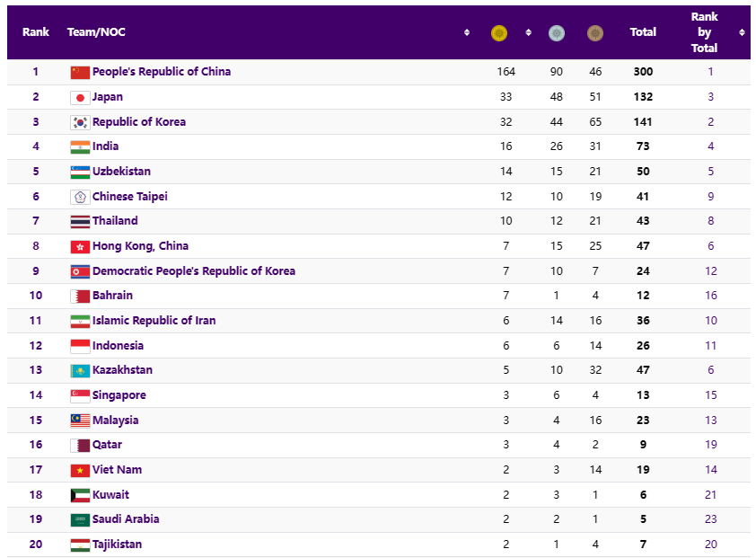Sort by gold medals using arrows
The height and width of the screenshot is (558, 756).
528,32
